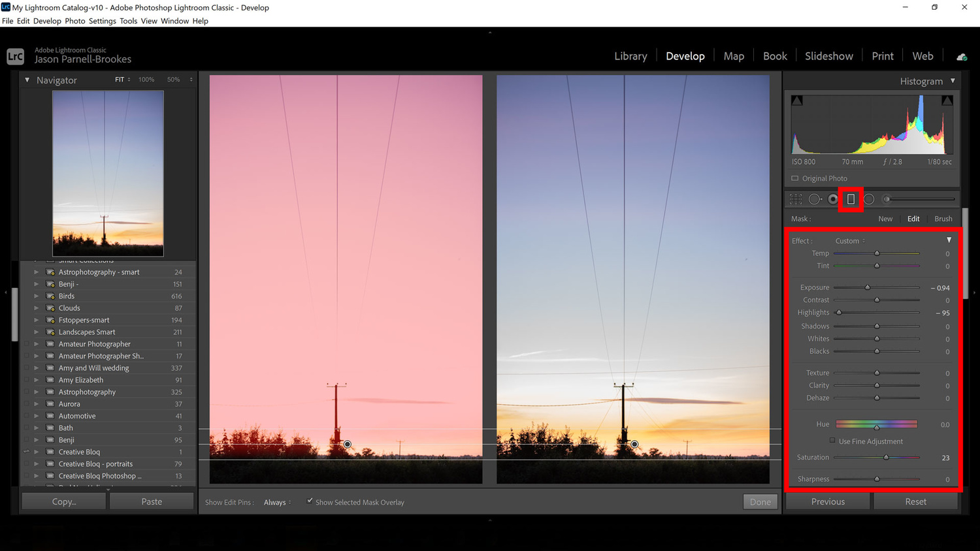Screen dimensions: 980x551
Task: Switch to the Slideshow module
Action: pos(828,56)
